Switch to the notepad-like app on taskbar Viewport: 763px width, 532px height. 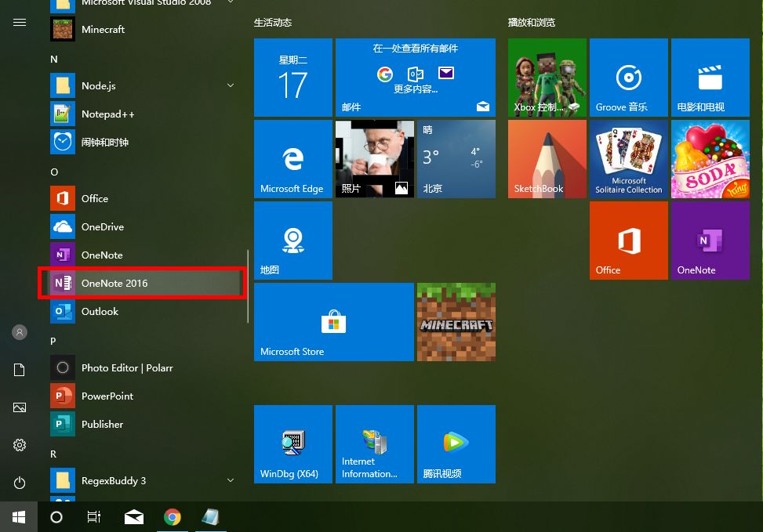[210, 517]
